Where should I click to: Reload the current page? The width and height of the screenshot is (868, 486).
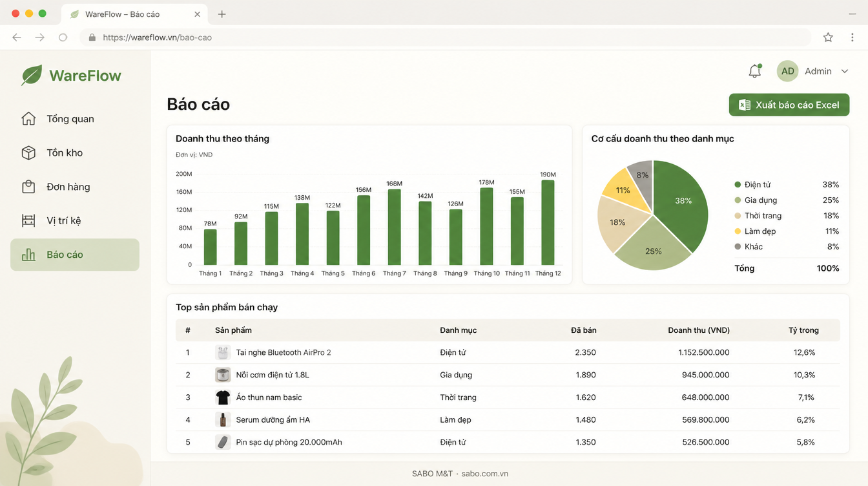click(x=63, y=37)
